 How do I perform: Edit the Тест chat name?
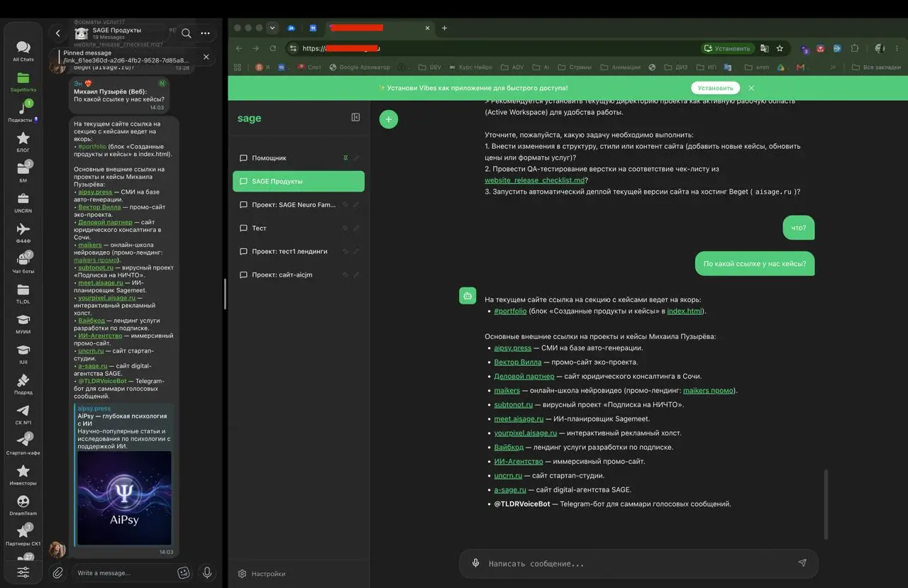[357, 228]
